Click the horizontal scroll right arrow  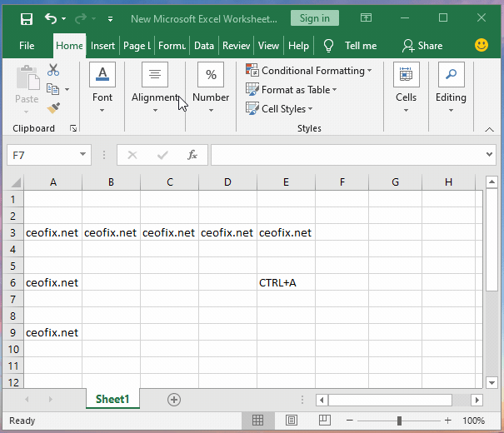tap(477, 401)
